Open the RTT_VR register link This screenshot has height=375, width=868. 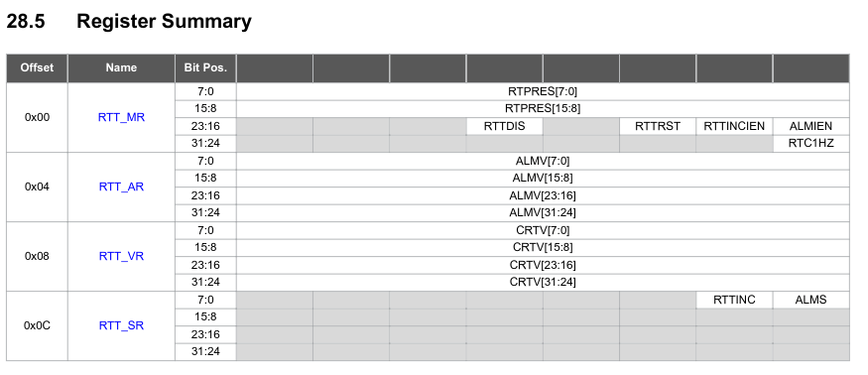pyautogui.click(x=121, y=257)
